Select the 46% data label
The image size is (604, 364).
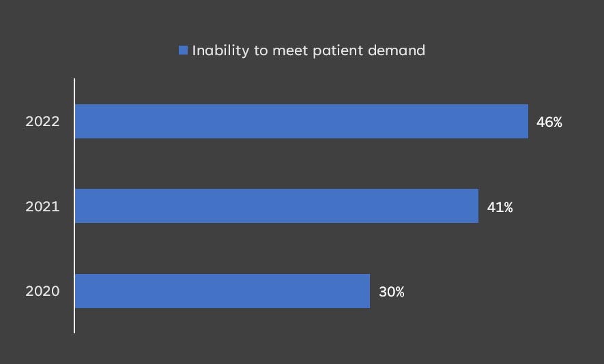coord(549,123)
